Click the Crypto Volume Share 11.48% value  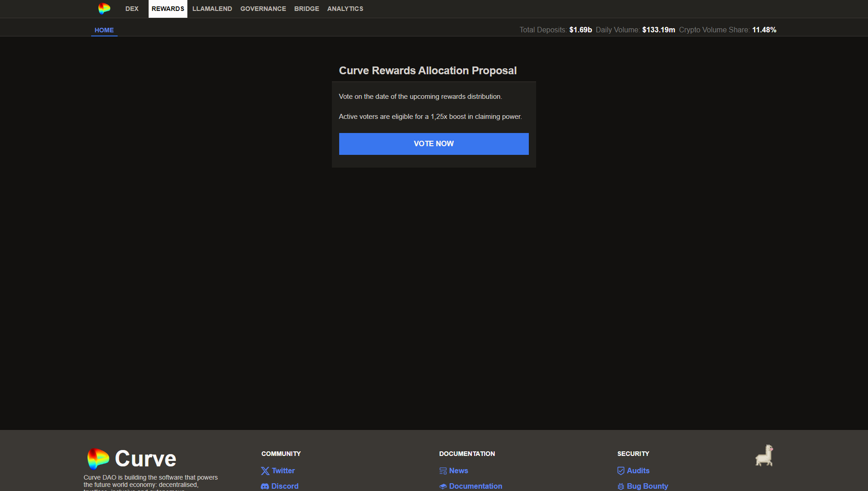pos(764,30)
